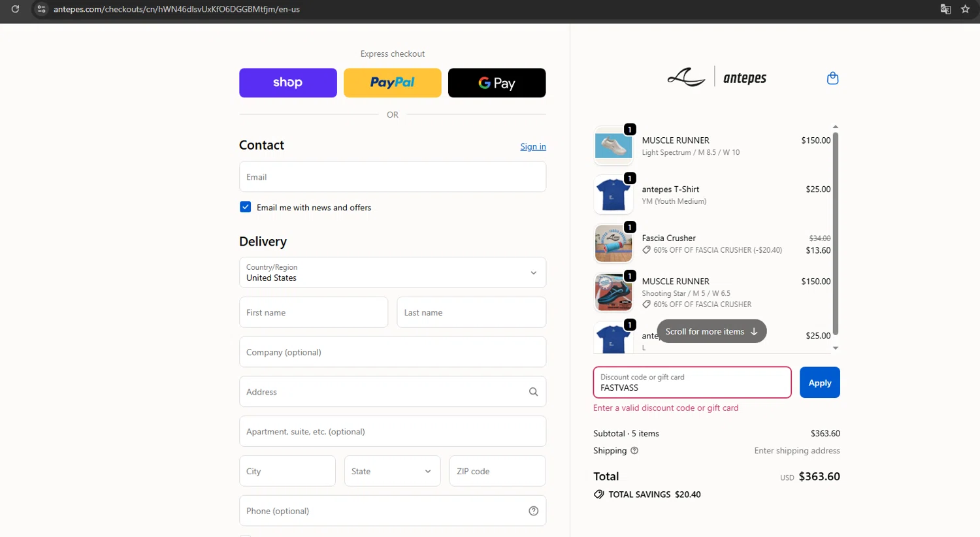Click 'Enter a valid discount code' error text
The image size is (980, 537).
(x=666, y=408)
